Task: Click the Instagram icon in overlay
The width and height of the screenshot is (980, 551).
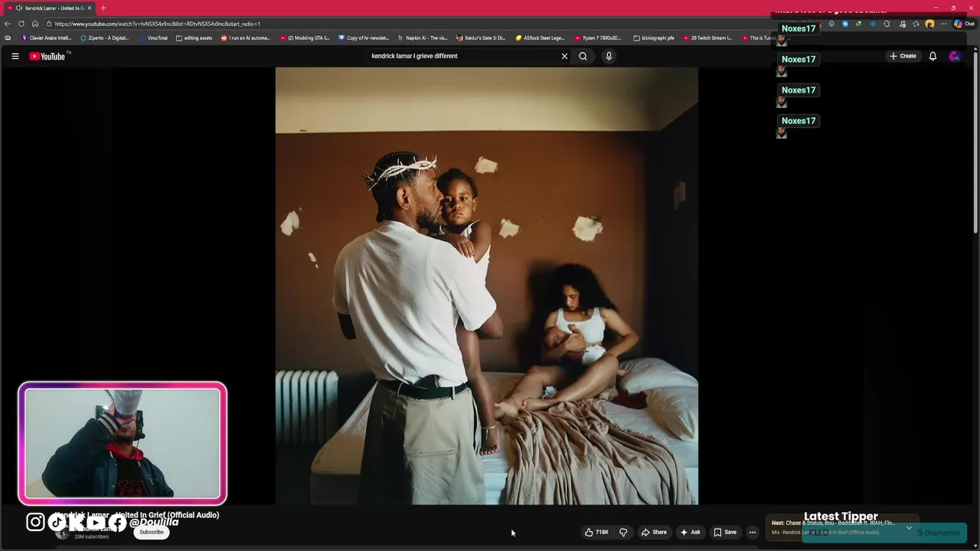Action: (x=35, y=522)
